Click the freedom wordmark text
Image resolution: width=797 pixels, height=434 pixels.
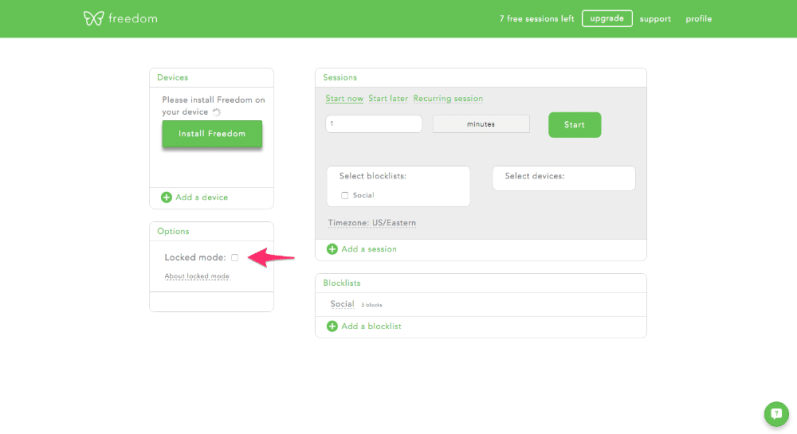(x=133, y=19)
